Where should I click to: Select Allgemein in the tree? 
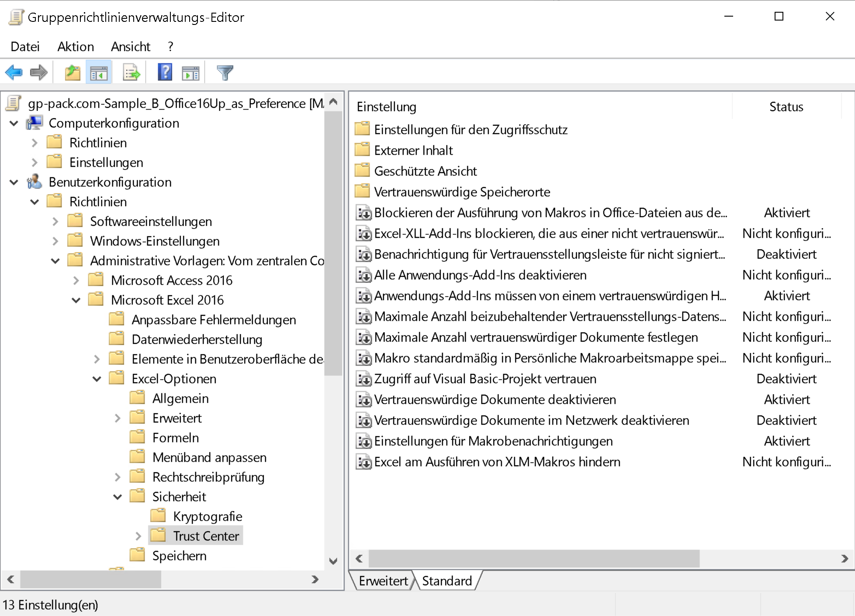click(180, 398)
